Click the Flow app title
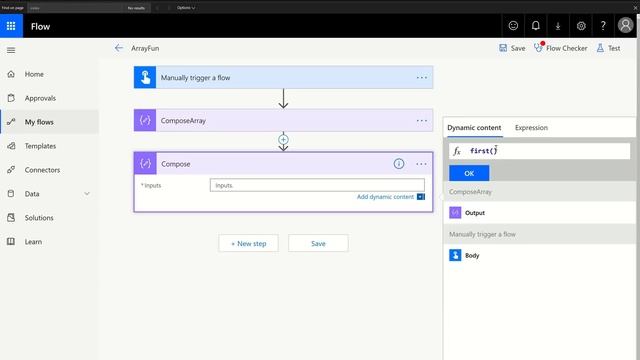Viewport: 640px width, 360px height. [40, 27]
